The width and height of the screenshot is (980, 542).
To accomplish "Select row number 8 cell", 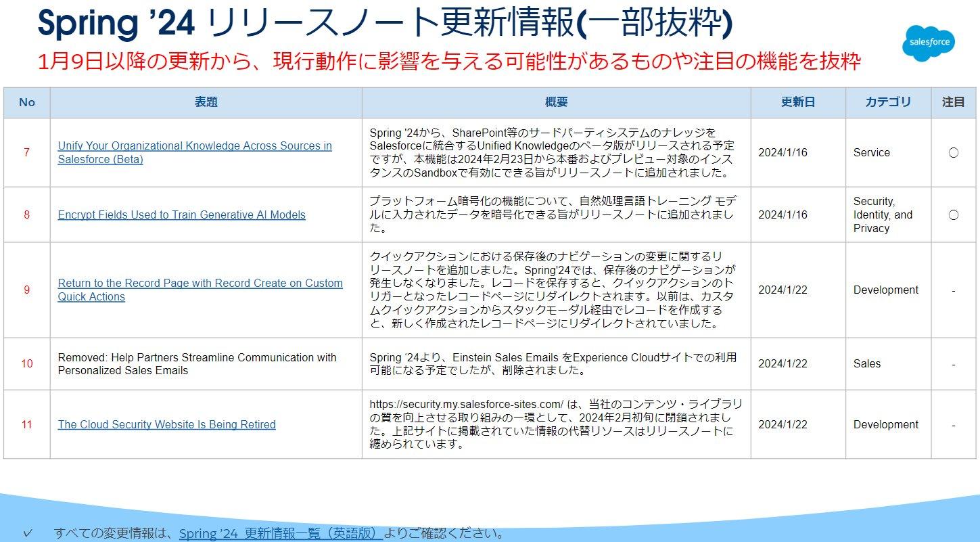I will pos(27,214).
